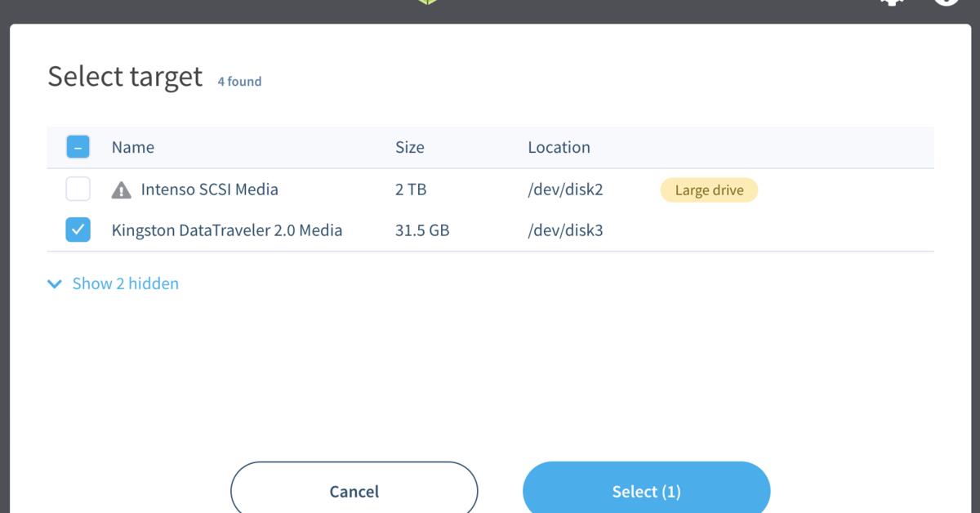
Task: Click the "4 found" count label
Action: 239,82
